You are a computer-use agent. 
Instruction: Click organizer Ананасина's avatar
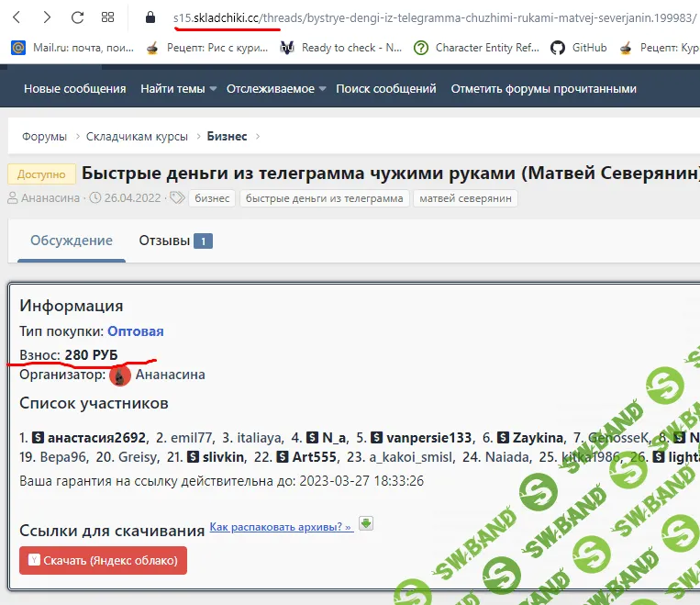(x=120, y=375)
